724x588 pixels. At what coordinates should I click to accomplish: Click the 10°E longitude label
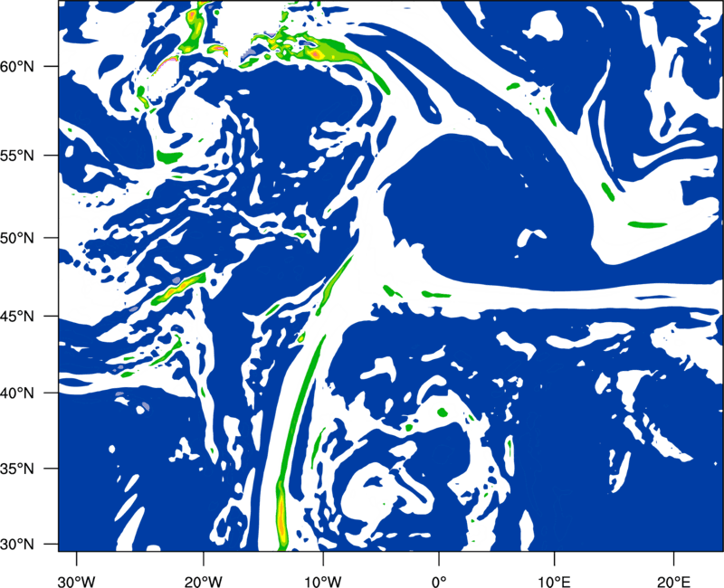554,582
